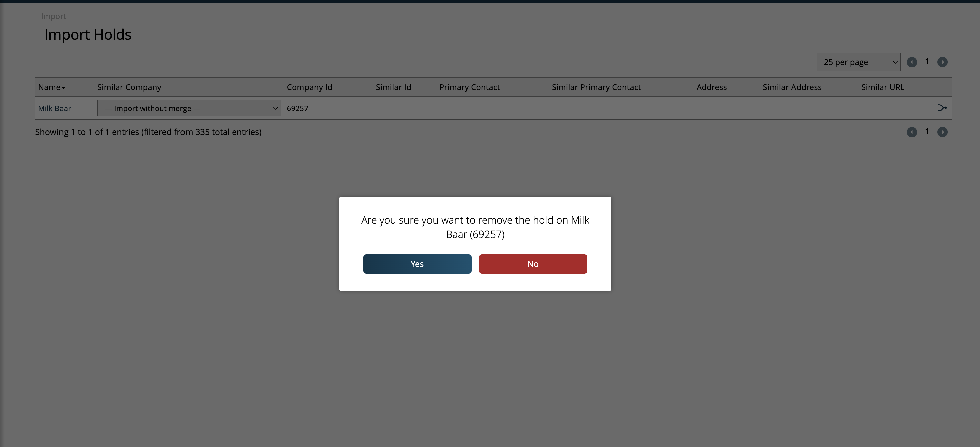
Task: Click the Import breadcrumb link
Action: (53, 16)
